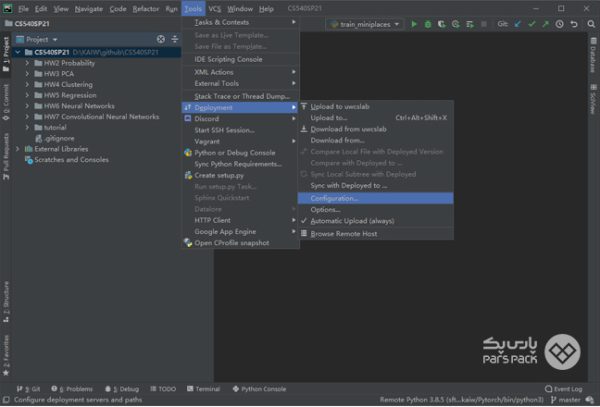The image size is (600, 407).
Task: Select Upload to uwcslab
Action: tap(375, 107)
